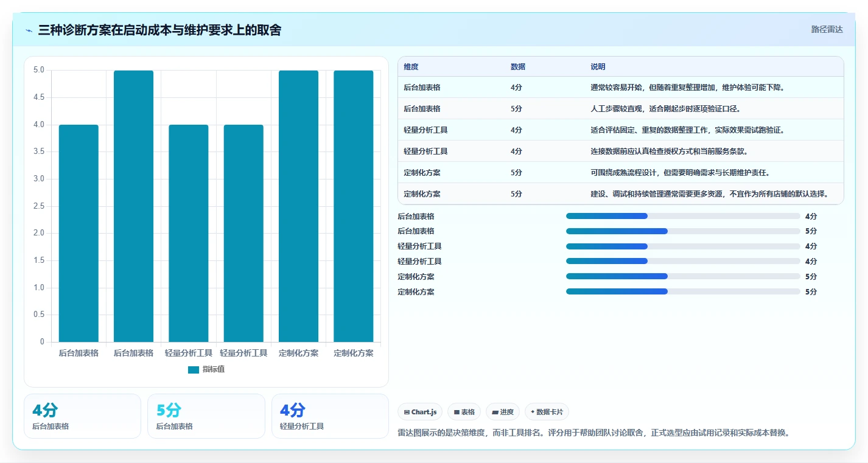868x463 pixels.
Task: Click the 5分 value in the 人工步骤较直观 row
Action: click(516, 109)
